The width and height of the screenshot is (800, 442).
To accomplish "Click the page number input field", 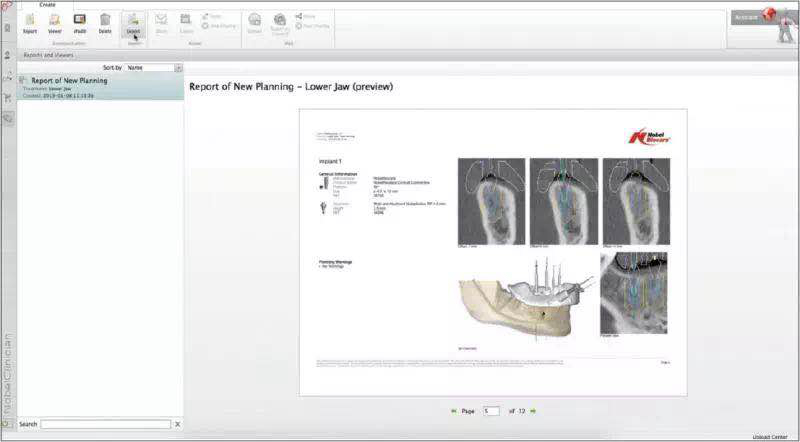I will 490,411.
